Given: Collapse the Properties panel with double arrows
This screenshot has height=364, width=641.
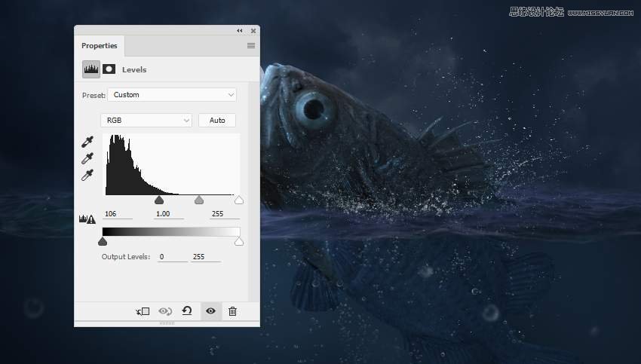Looking at the screenshot, I should [x=240, y=31].
